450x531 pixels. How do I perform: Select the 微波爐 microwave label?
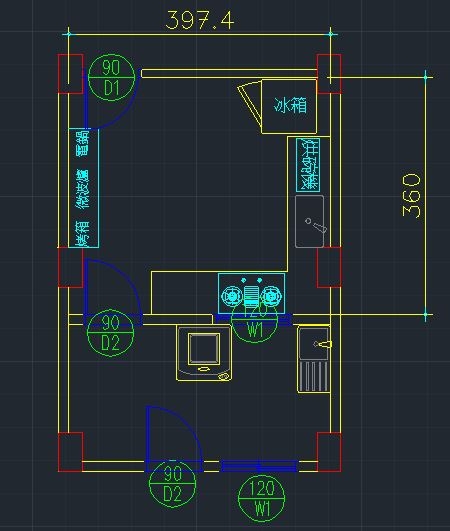coord(83,189)
